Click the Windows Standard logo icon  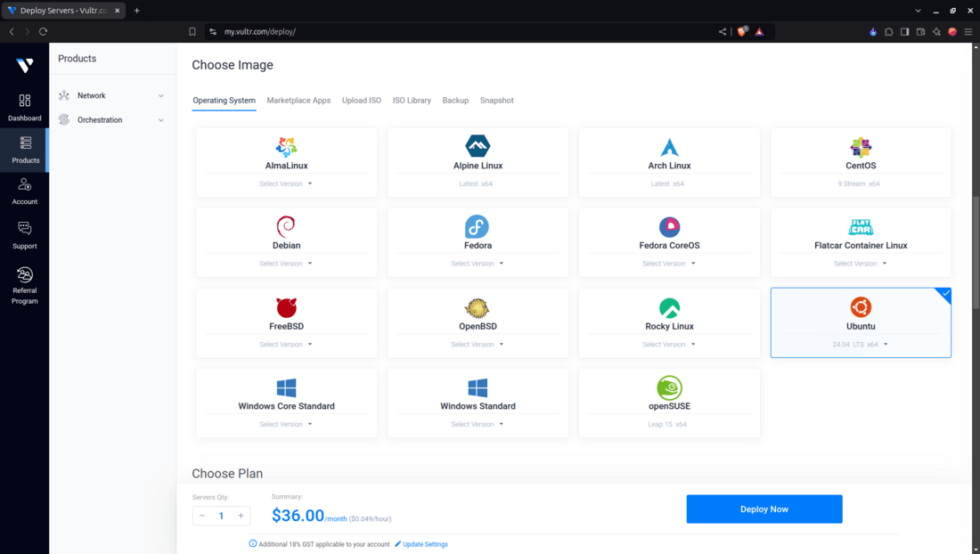point(478,387)
